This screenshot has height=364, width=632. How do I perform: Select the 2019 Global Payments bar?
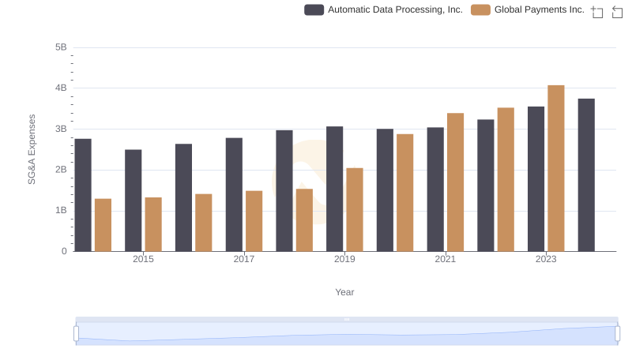pyautogui.click(x=355, y=210)
